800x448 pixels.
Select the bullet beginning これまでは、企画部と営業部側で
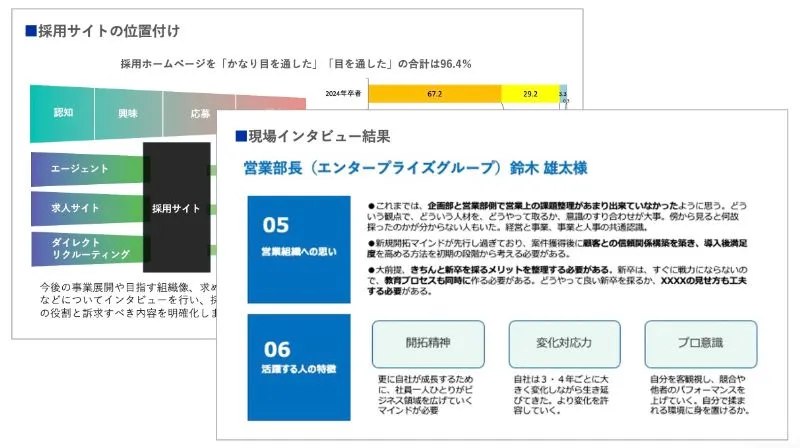[557, 216]
